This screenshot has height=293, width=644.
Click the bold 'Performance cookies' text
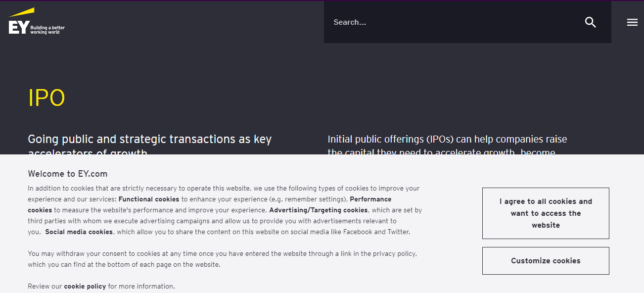[370, 199]
